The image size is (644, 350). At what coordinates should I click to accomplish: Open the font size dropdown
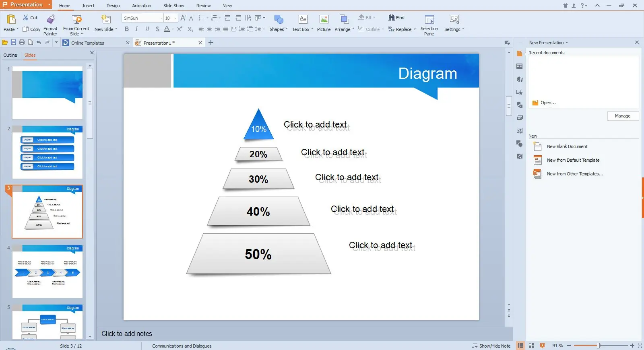point(175,18)
